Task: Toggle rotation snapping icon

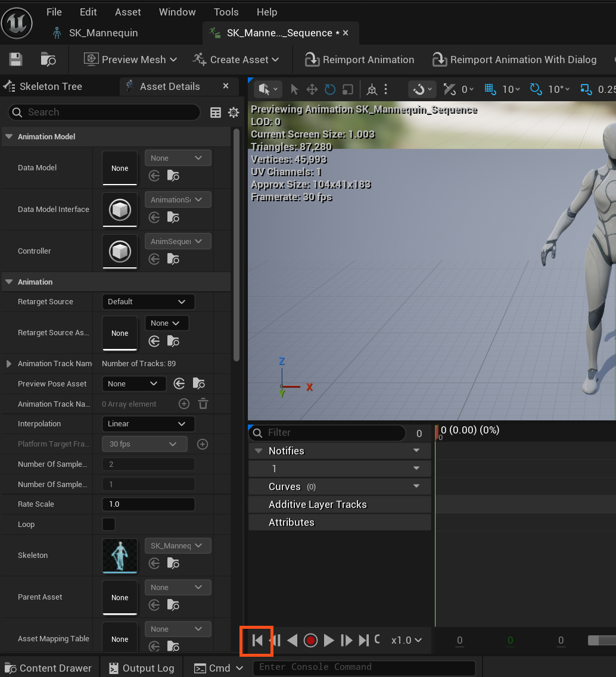Action: coord(536,89)
